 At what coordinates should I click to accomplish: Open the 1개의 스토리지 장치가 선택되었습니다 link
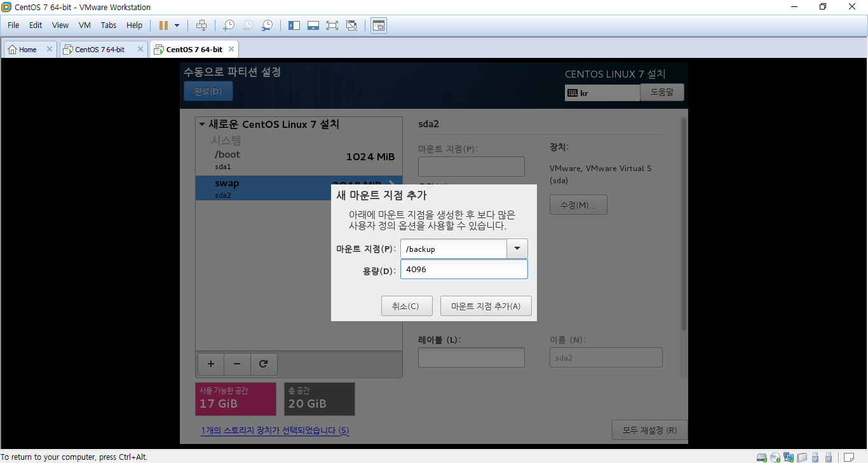275,431
